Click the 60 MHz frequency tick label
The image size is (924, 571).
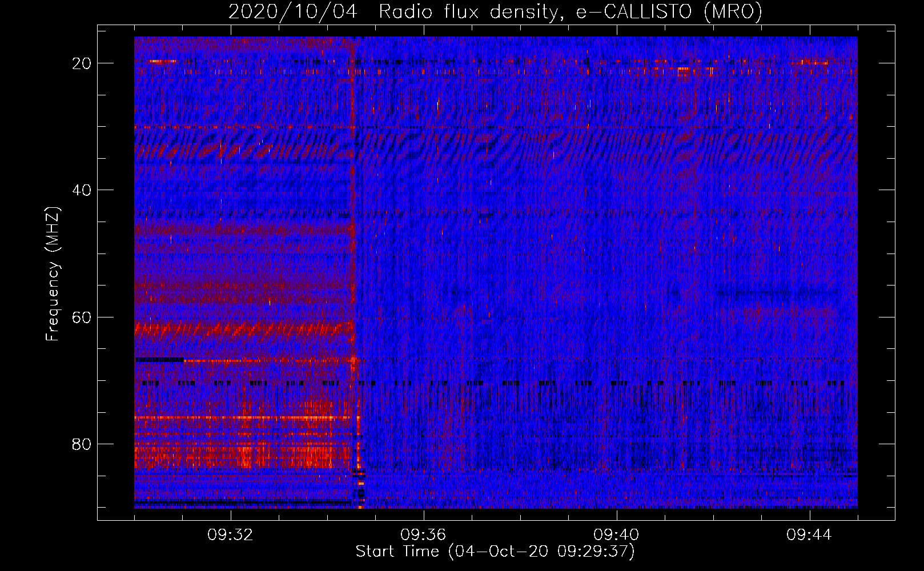(x=82, y=317)
